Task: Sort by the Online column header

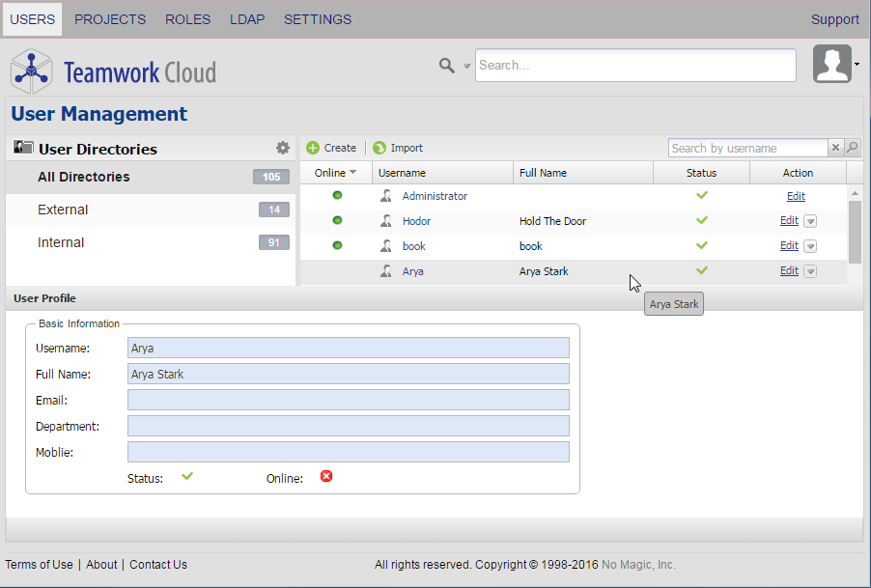Action: [336, 173]
